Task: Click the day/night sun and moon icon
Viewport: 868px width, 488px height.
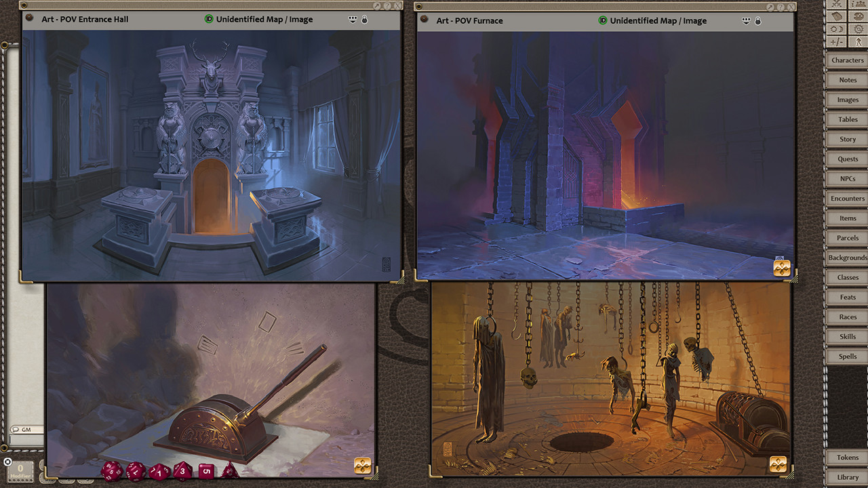Action: pos(836,29)
